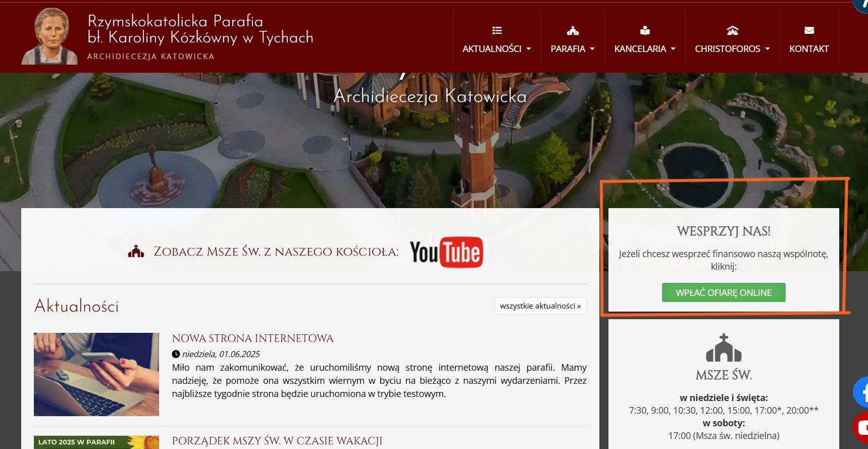Click the Wpłać ofiarę online button
Image resolution: width=868 pixels, height=449 pixels.
724,292
